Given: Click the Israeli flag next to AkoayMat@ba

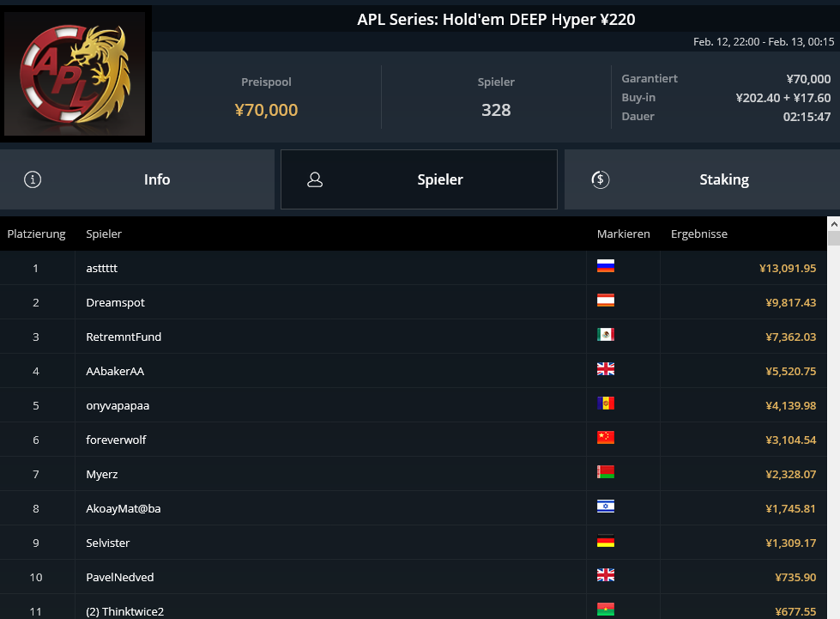Looking at the screenshot, I should click(606, 506).
